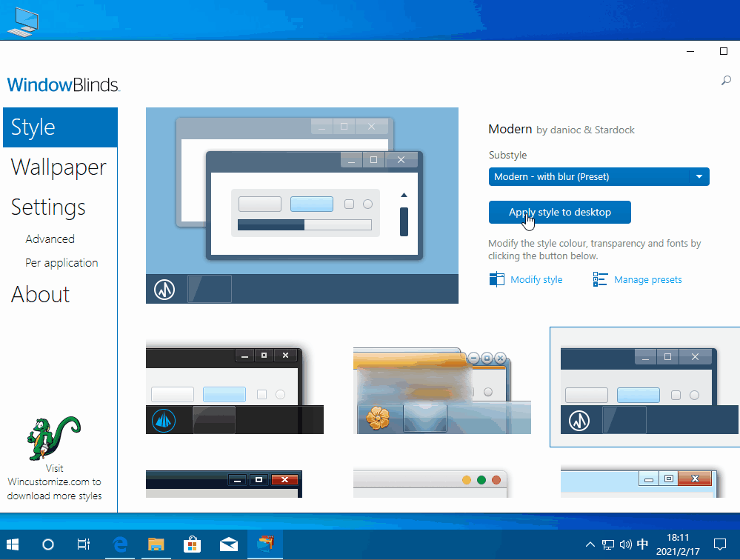This screenshot has height=560, width=740.
Task: Click the large Modern style preview
Action: point(302,205)
